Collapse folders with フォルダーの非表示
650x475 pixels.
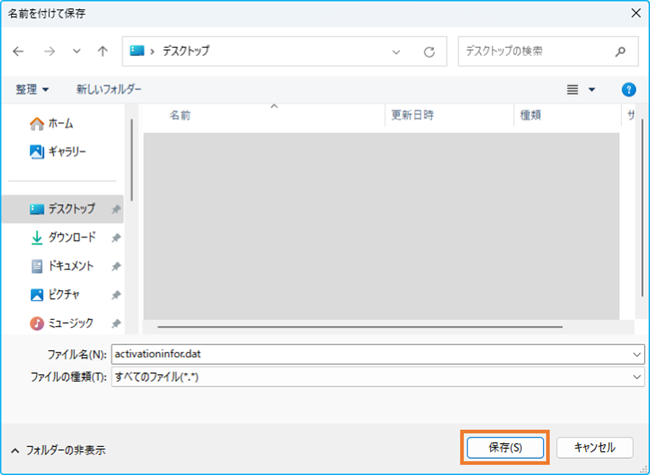[x=58, y=450]
